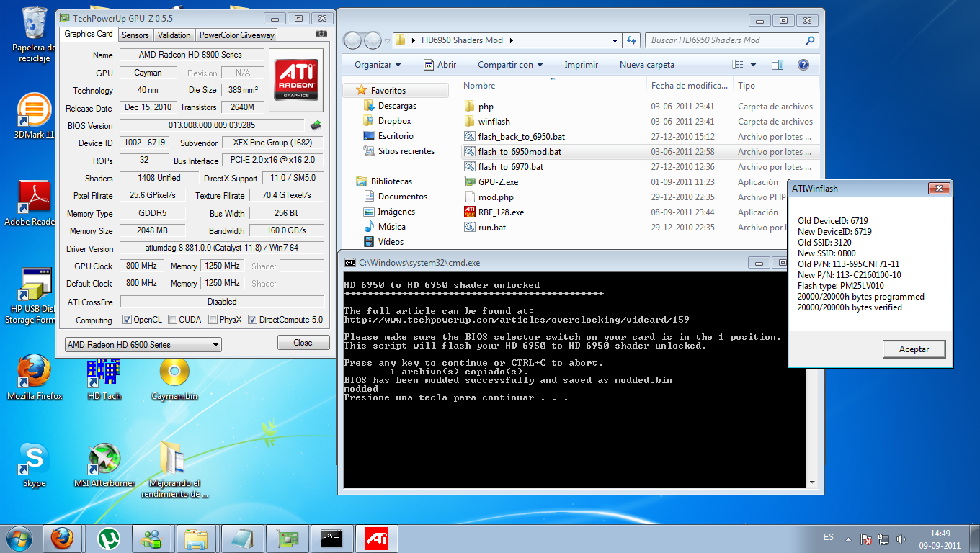Click the change view icon in Explorer toolbar
This screenshot has height=553, width=980.
pos(737,65)
